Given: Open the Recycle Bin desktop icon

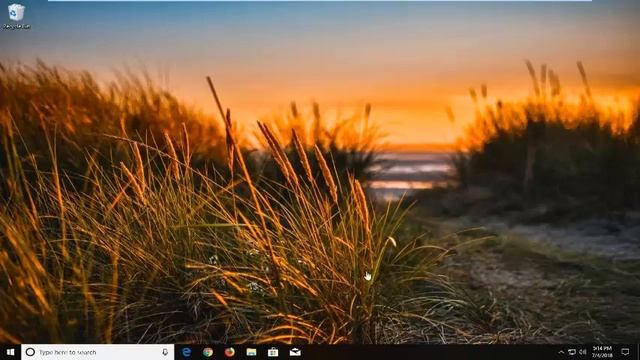Looking at the screenshot, I should click(x=16, y=16).
